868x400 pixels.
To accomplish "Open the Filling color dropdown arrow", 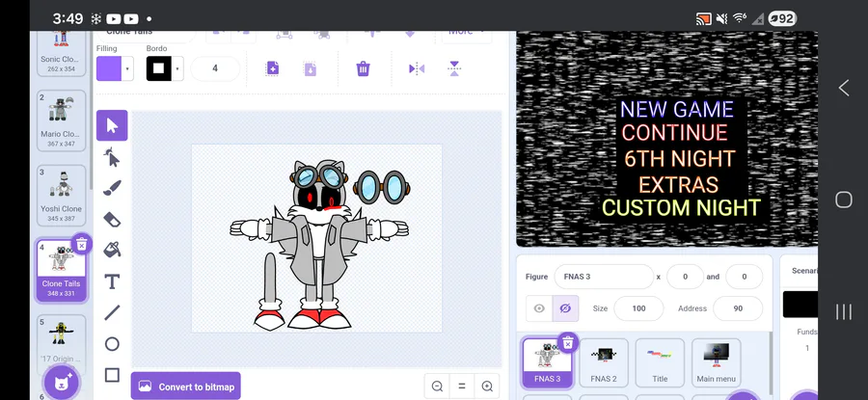I will point(127,69).
